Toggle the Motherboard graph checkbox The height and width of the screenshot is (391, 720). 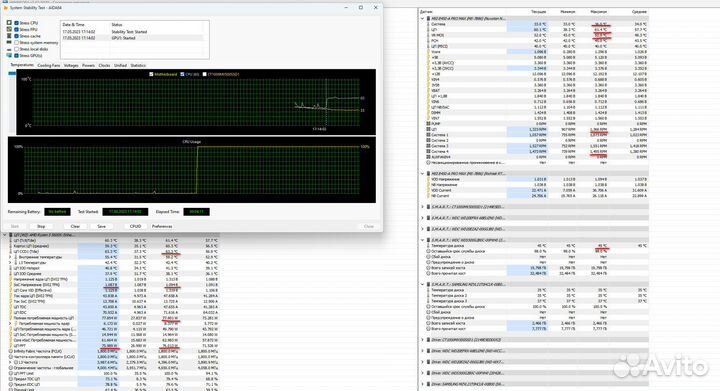point(151,74)
